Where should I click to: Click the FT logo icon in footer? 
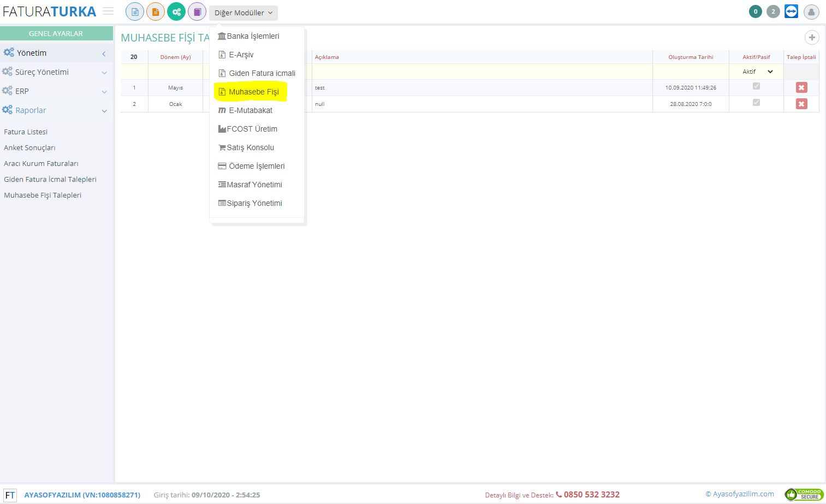(10, 495)
